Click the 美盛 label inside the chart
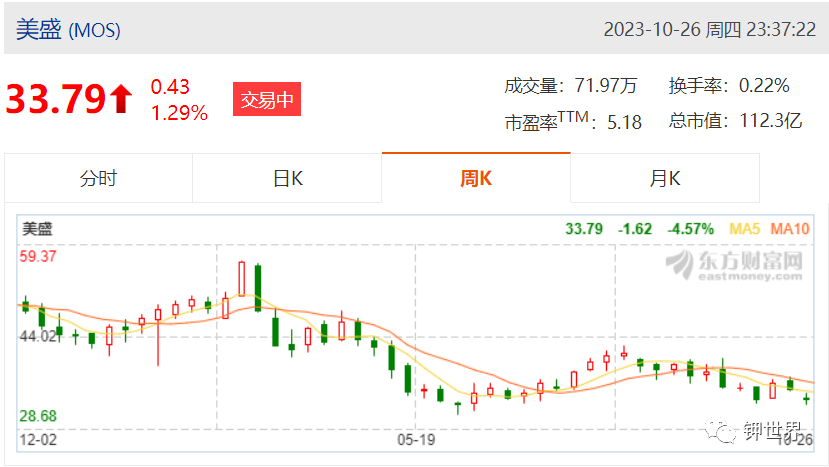This screenshot has height=467, width=829. pos(37,229)
